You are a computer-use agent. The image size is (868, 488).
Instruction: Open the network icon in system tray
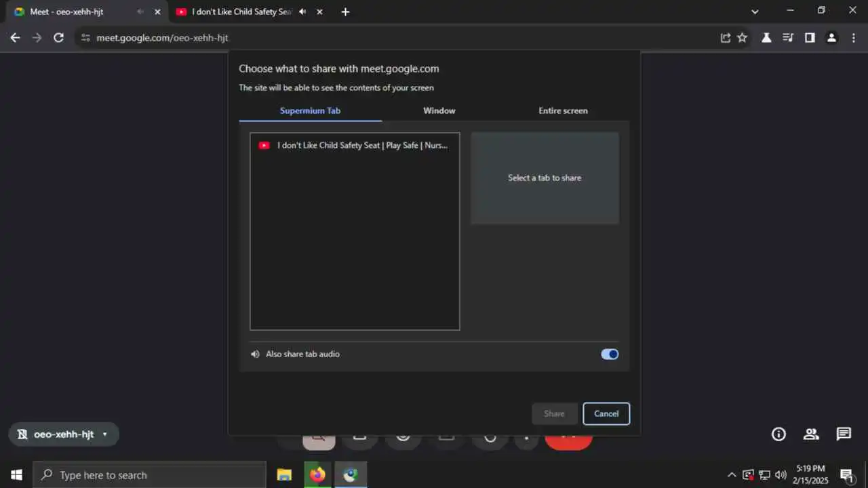coord(764,475)
